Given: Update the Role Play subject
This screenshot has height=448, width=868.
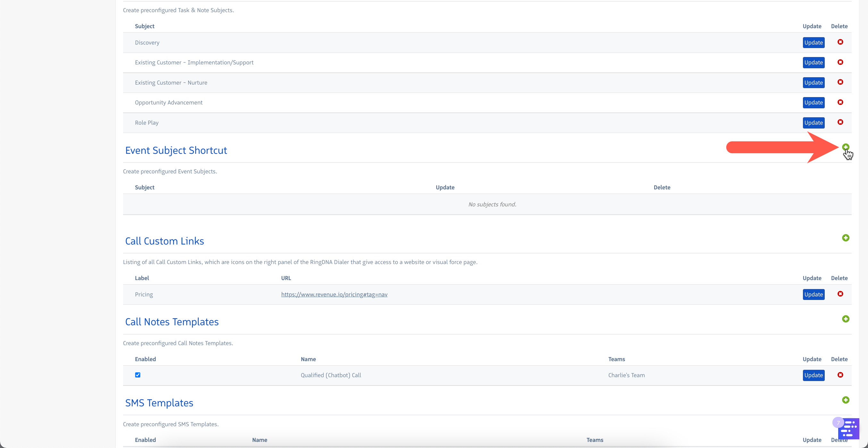Looking at the screenshot, I should click(x=814, y=123).
